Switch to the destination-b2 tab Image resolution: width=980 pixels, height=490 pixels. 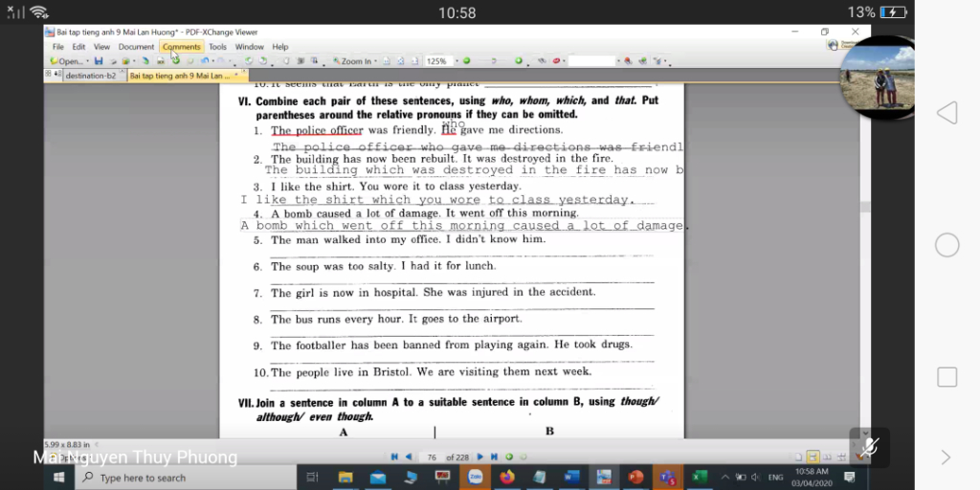coord(91,76)
